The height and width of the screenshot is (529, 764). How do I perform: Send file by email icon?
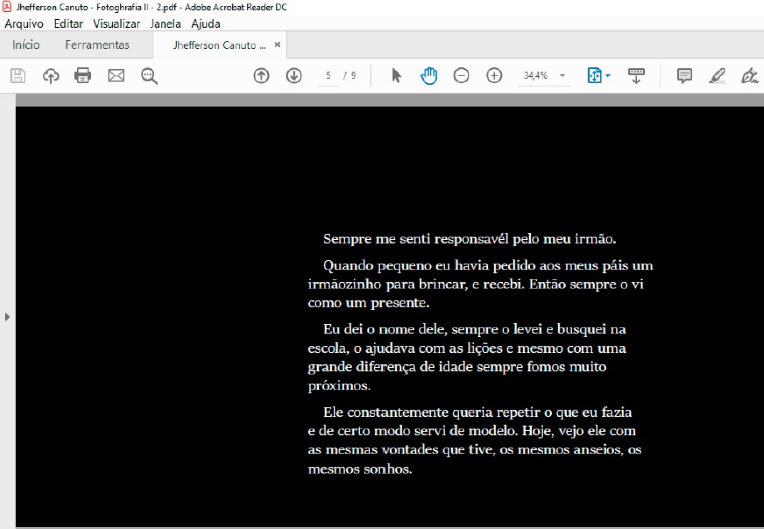click(116, 75)
